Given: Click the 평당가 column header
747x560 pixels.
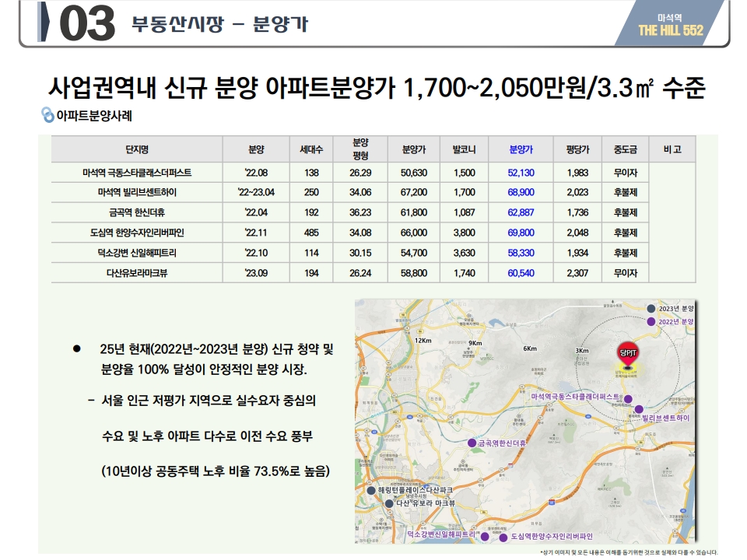Looking at the screenshot, I should coord(577,149).
